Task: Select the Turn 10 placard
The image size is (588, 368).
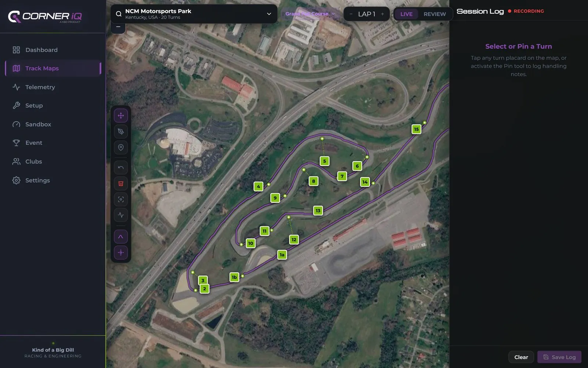Action: coord(251,243)
